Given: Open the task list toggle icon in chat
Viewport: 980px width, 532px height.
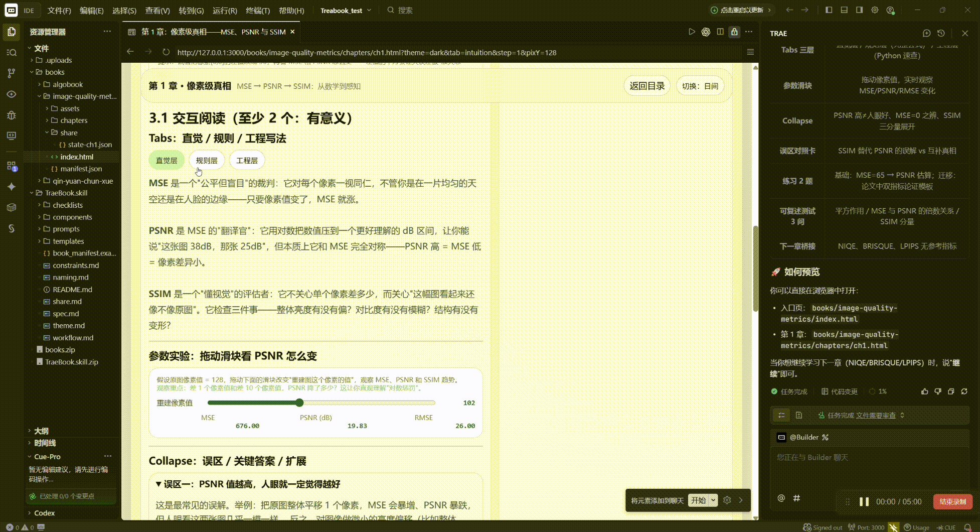Looking at the screenshot, I should (781, 415).
